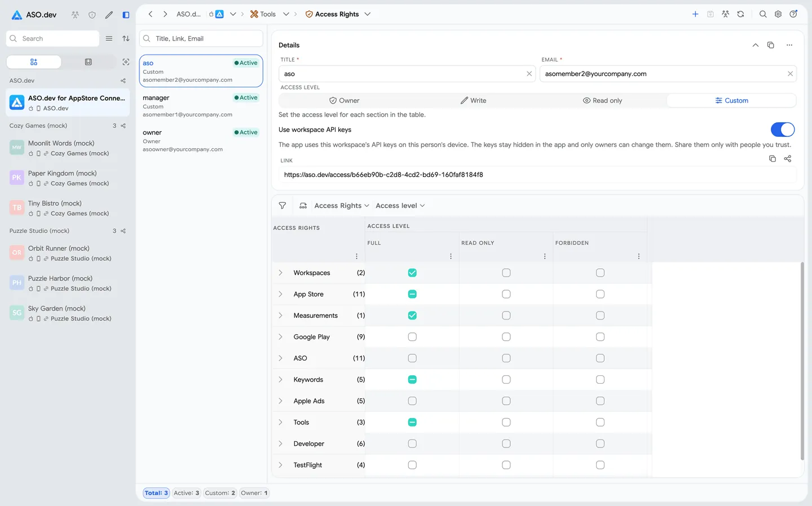Image resolution: width=812 pixels, height=506 pixels.
Task: Open the three-dots menu in Details header
Action: [789, 45]
